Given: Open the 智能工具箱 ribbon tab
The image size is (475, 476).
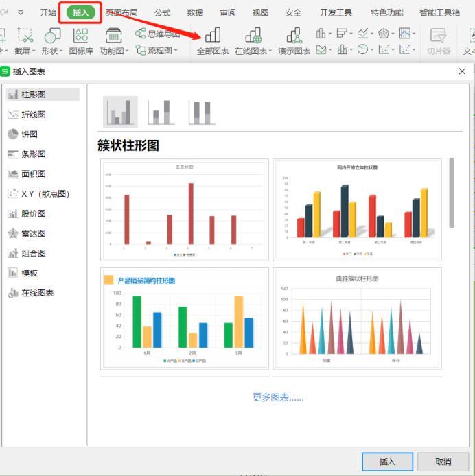Looking at the screenshot, I should (x=439, y=12).
